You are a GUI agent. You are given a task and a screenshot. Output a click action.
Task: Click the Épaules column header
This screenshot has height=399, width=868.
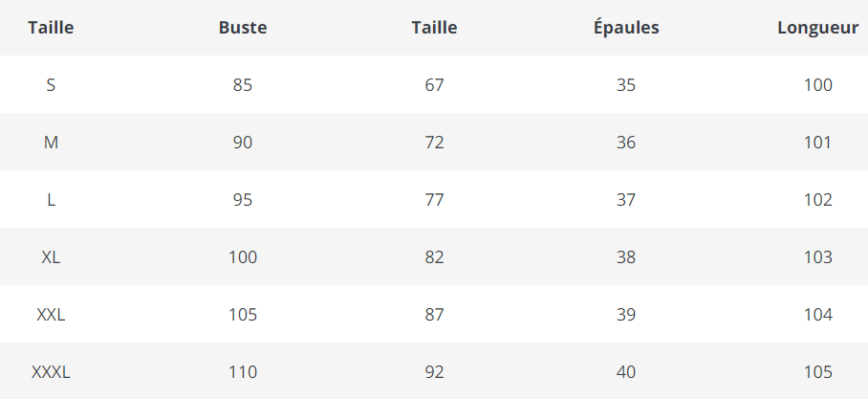626,28
